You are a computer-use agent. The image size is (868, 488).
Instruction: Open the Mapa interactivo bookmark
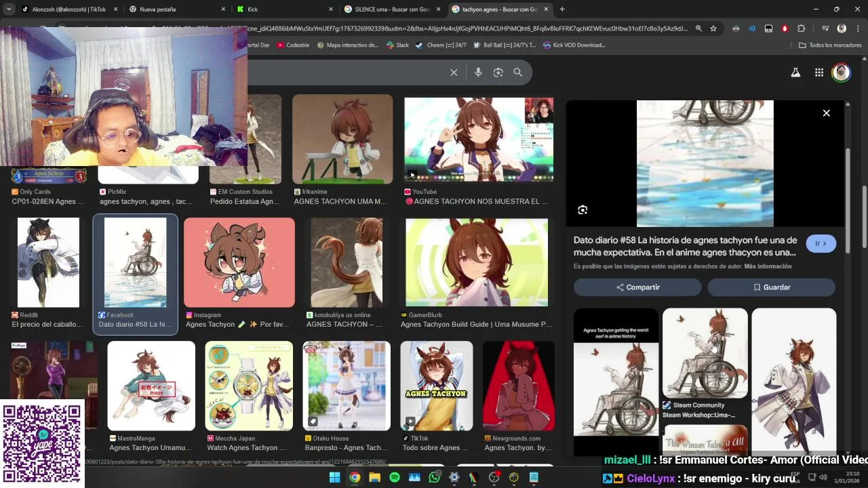[347, 45]
